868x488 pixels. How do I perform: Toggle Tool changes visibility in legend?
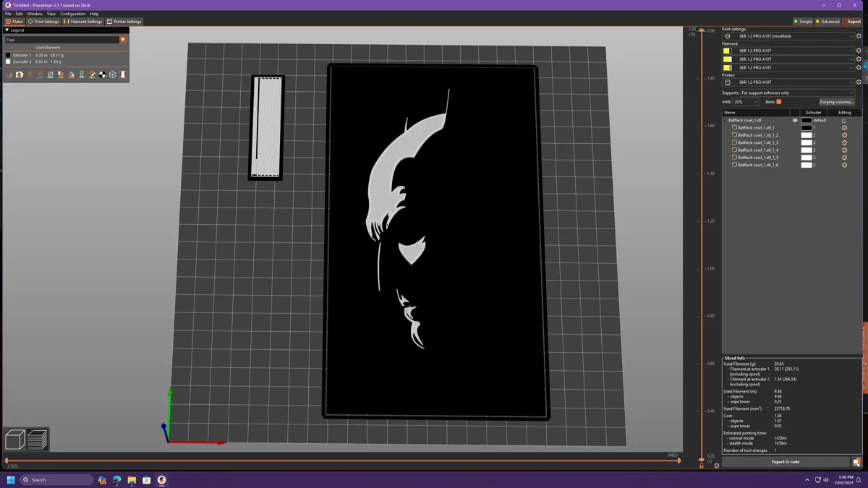(61, 74)
